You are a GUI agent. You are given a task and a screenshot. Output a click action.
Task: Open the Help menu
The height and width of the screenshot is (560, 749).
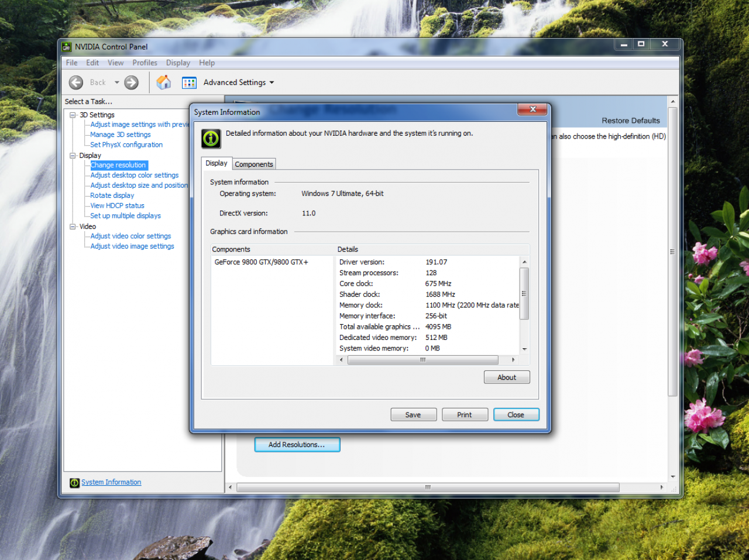207,63
